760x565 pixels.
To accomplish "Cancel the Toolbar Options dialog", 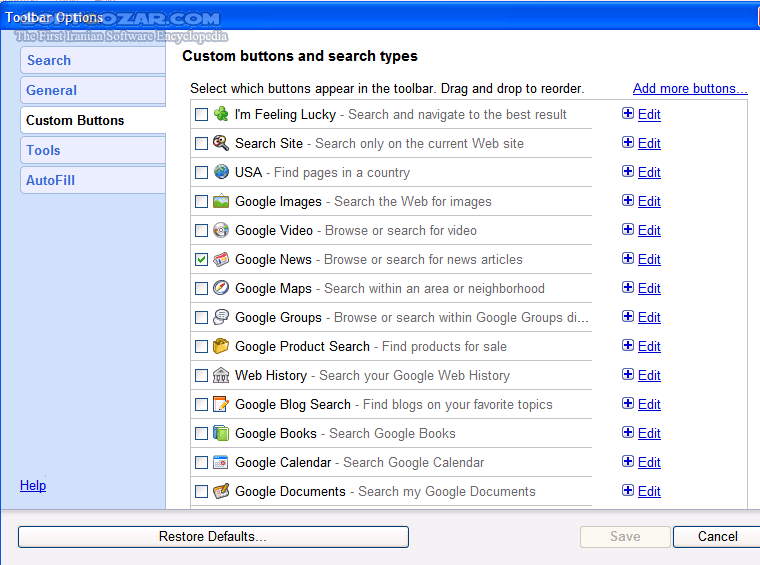I will click(x=717, y=537).
